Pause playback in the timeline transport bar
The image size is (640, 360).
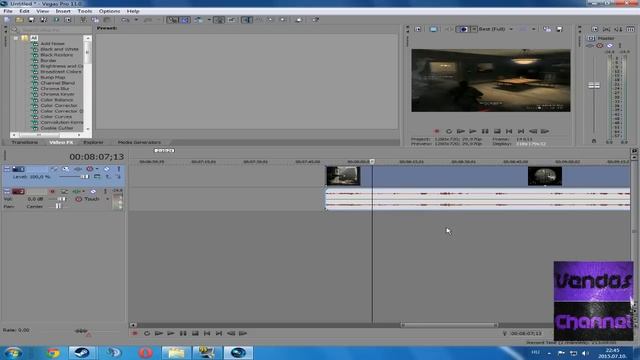point(183,333)
